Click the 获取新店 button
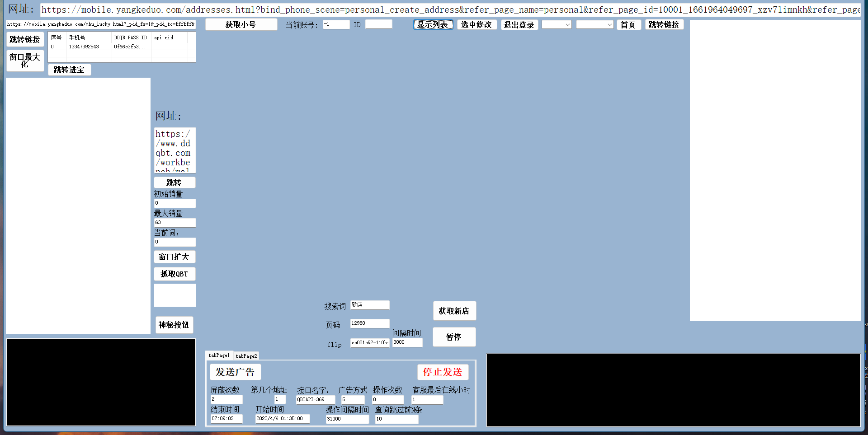This screenshot has width=868, height=435. [454, 311]
